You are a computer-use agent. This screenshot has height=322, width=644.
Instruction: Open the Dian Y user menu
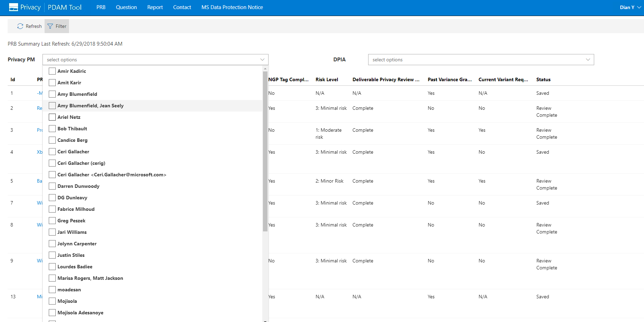pos(630,7)
